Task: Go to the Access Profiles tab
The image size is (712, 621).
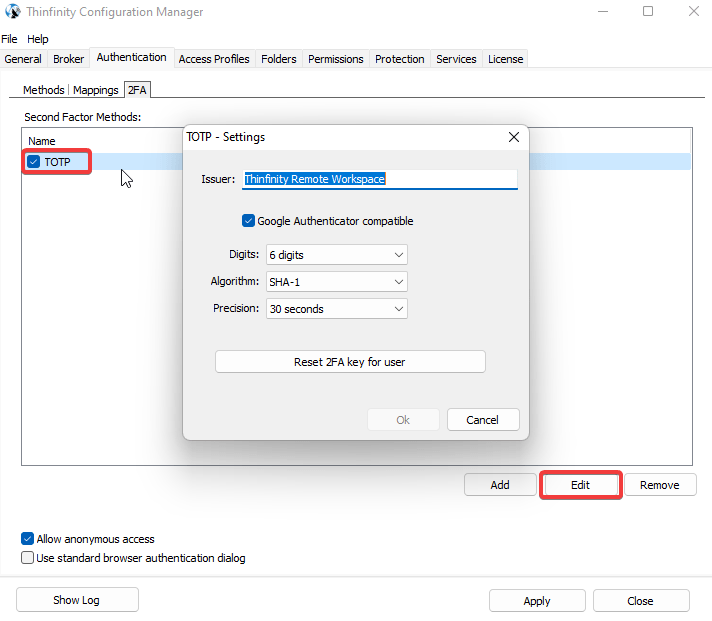Action: (214, 59)
